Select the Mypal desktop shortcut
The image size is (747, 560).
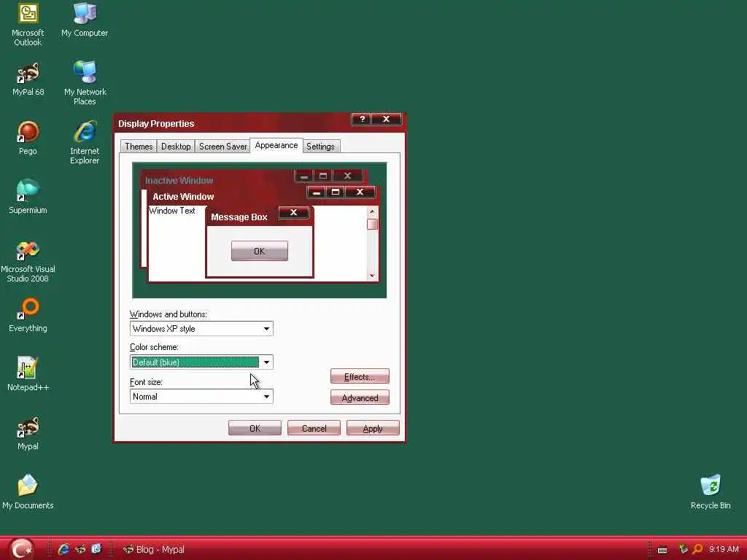point(28,433)
